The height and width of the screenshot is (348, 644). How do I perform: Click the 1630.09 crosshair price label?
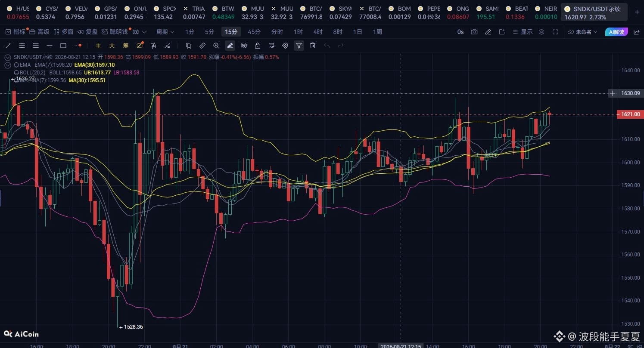click(630, 93)
